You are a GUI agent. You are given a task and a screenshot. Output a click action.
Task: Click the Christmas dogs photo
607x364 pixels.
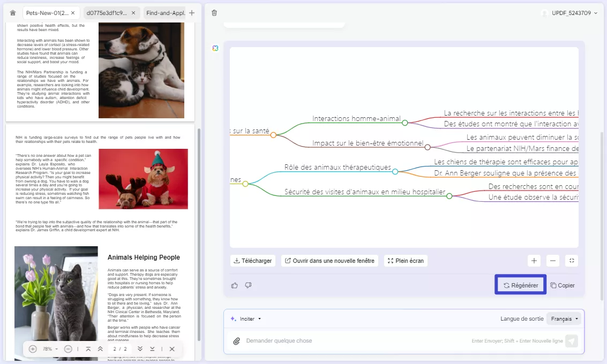pyautogui.click(x=143, y=179)
